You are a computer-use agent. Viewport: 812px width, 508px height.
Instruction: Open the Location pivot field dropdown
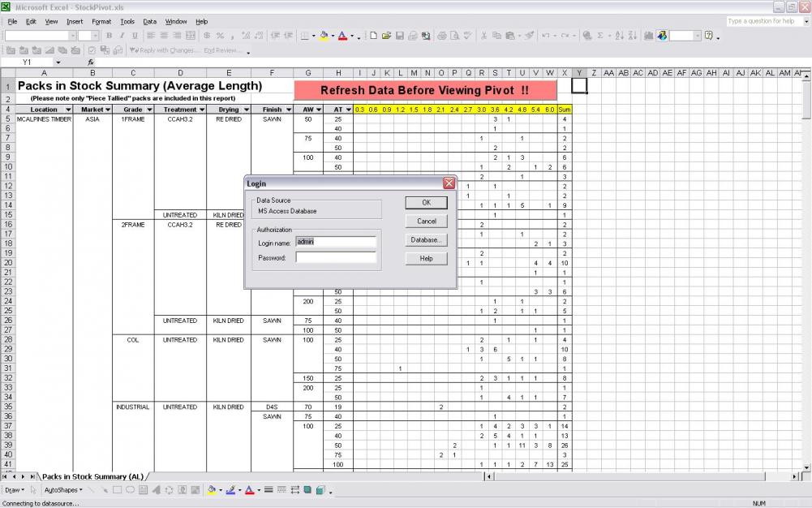[68, 110]
